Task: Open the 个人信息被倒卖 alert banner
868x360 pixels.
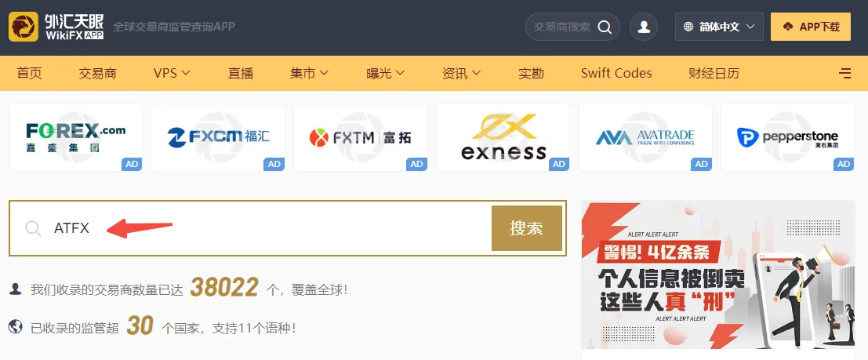Action: pos(718,275)
